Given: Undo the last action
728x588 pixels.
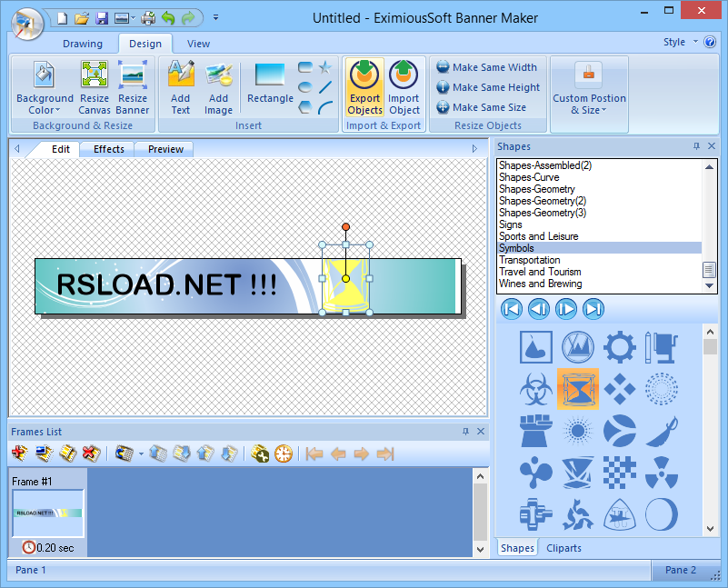Looking at the screenshot, I should coord(168,18).
